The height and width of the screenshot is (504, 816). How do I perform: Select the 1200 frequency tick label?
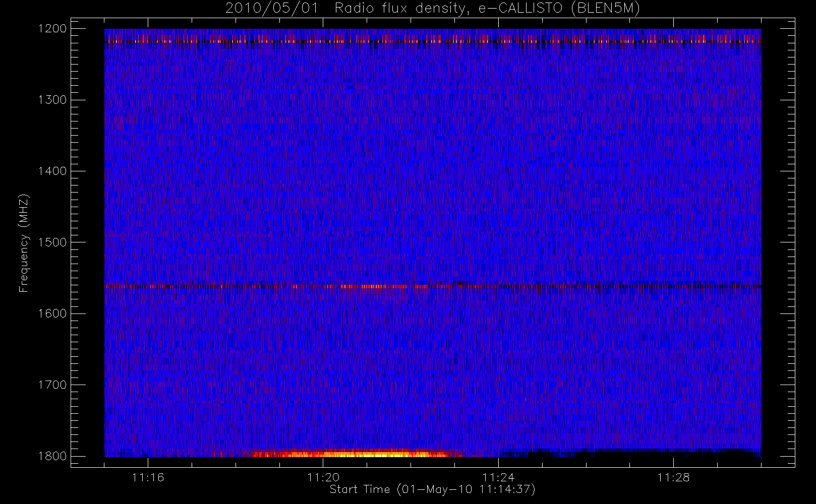(x=53, y=29)
